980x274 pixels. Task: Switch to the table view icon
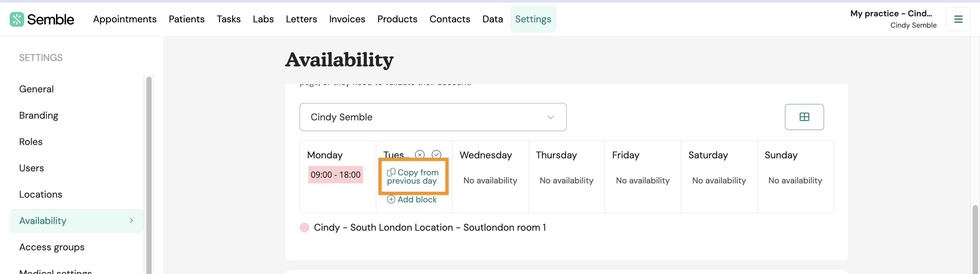click(x=804, y=117)
